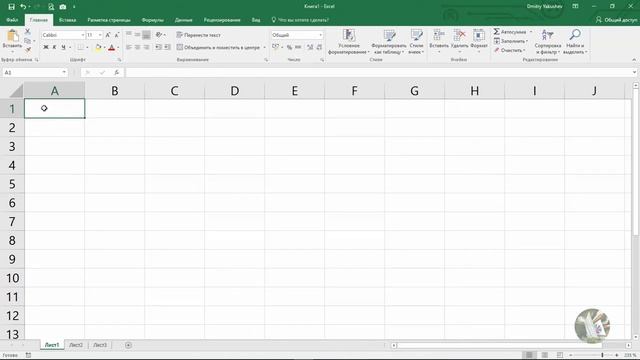Click Объединить и поместить в центре
640x360 pixels.
[218, 47]
